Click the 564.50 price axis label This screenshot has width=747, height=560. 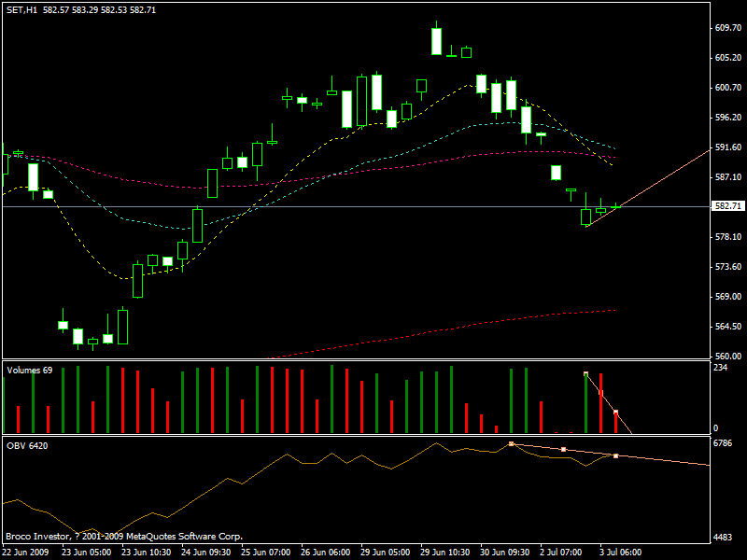[x=728, y=327]
